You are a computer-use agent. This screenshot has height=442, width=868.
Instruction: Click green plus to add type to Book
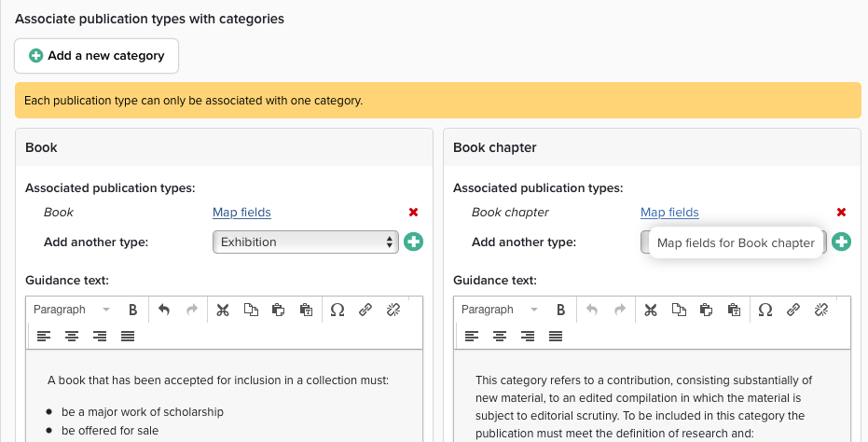[414, 242]
